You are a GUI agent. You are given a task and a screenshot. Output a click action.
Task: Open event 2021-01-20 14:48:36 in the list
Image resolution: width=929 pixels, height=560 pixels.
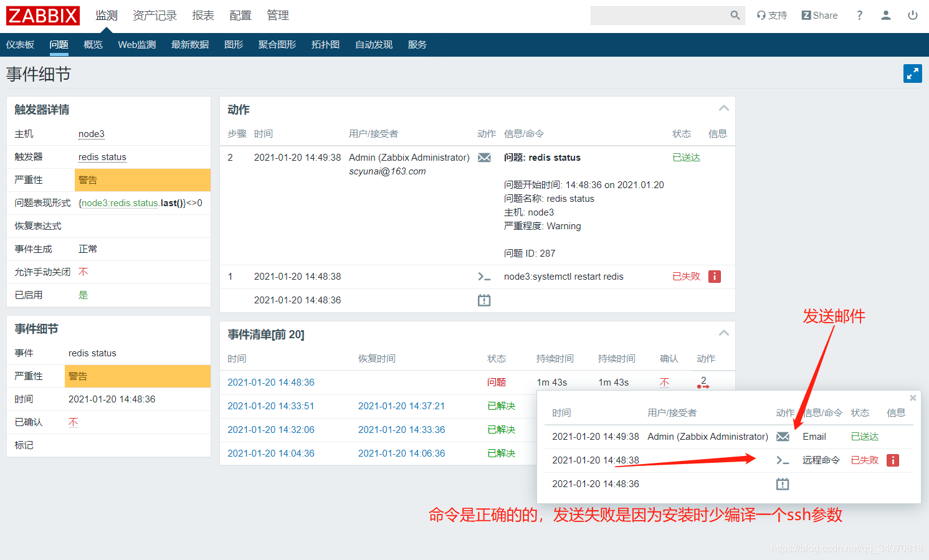271,382
